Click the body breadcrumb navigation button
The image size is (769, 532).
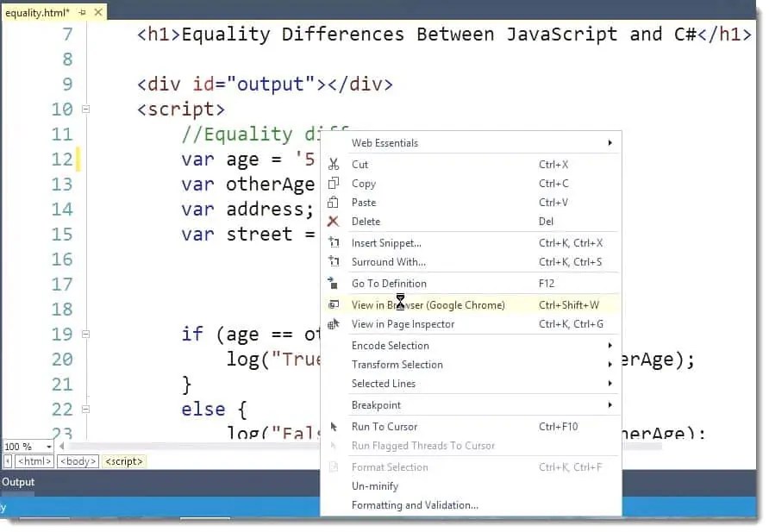(x=78, y=460)
